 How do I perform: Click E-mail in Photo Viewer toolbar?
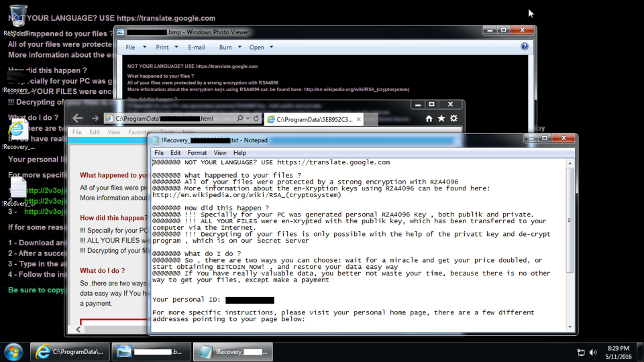point(197,48)
